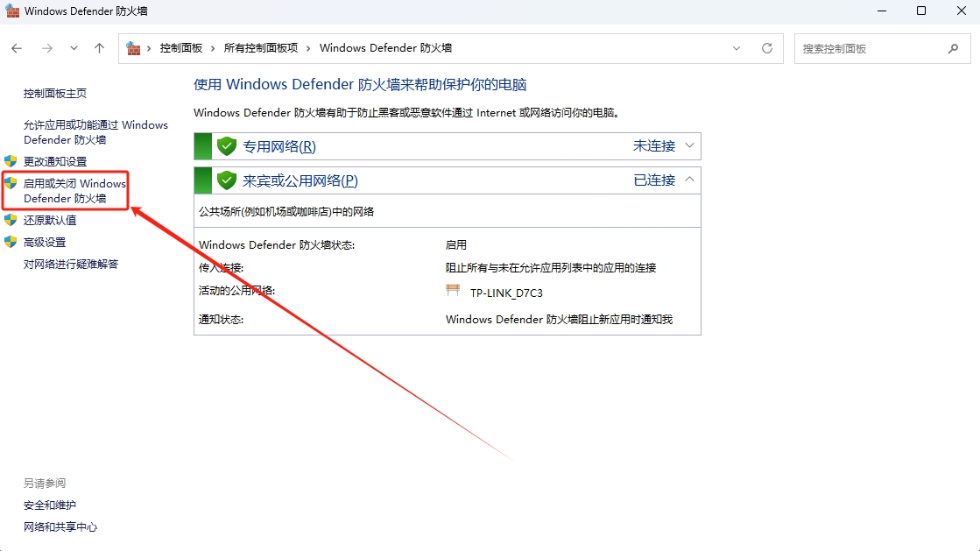Maximize the Windows Defender 防火墙 window
980x551 pixels.
tap(921, 11)
